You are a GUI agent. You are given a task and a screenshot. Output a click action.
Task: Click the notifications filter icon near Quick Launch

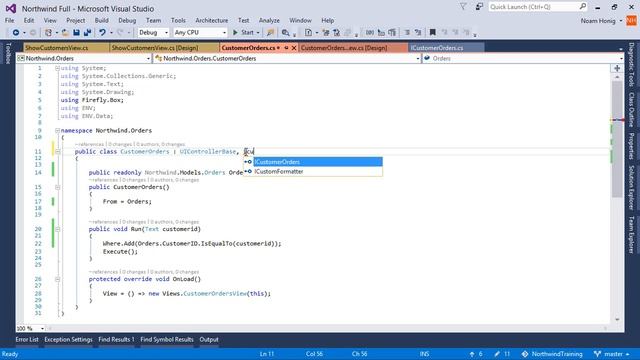463,7
